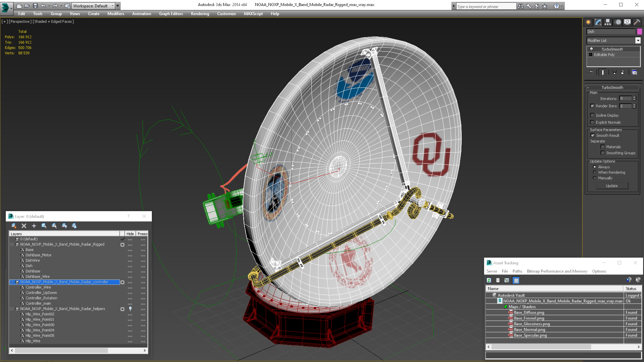
Task: Click the TurboSmooth Update button
Action: coord(612,186)
